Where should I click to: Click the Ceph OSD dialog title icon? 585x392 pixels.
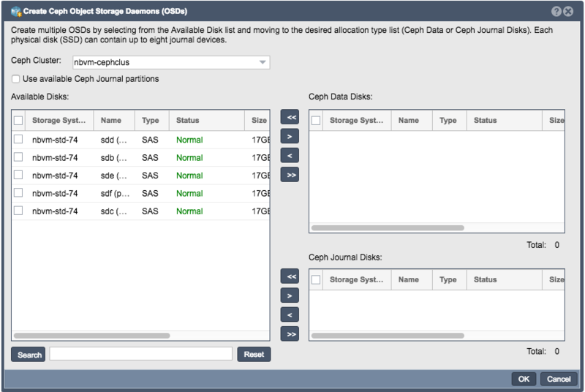pyautogui.click(x=16, y=12)
